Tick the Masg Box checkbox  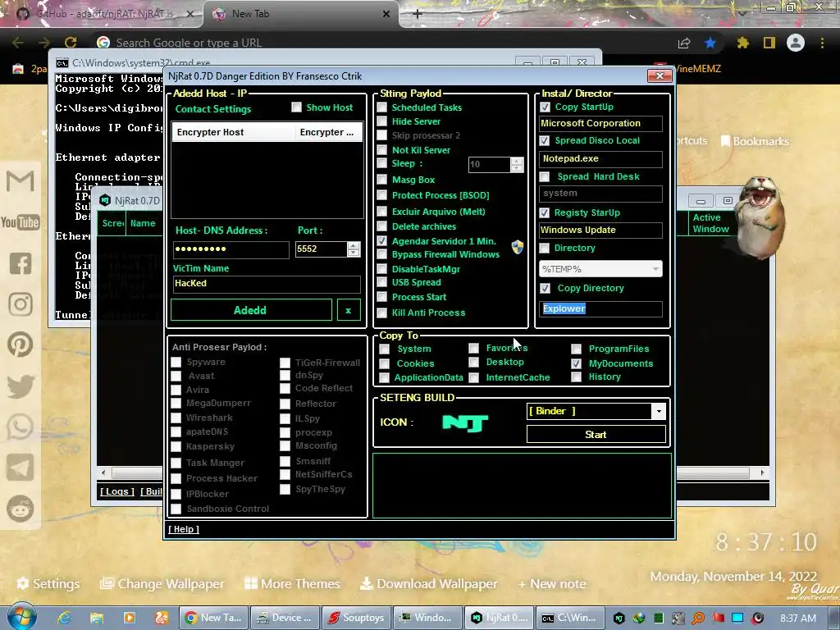[x=382, y=180]
